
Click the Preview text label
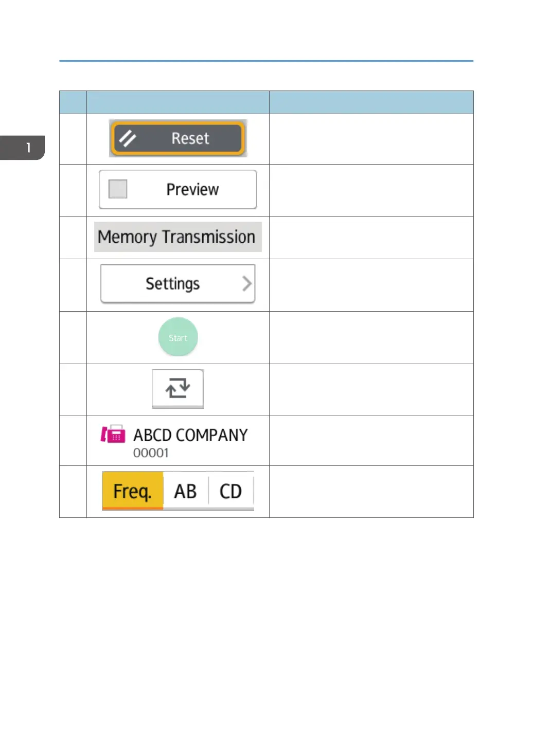pos(192,190)
